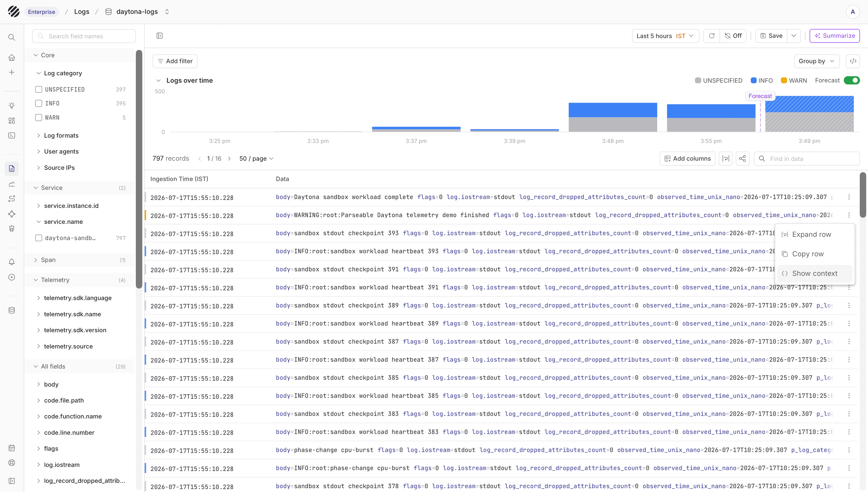868x492 pixels.
Task: Select Copy row from context menu
Action: pyautogui.click(x=815, y=254)
